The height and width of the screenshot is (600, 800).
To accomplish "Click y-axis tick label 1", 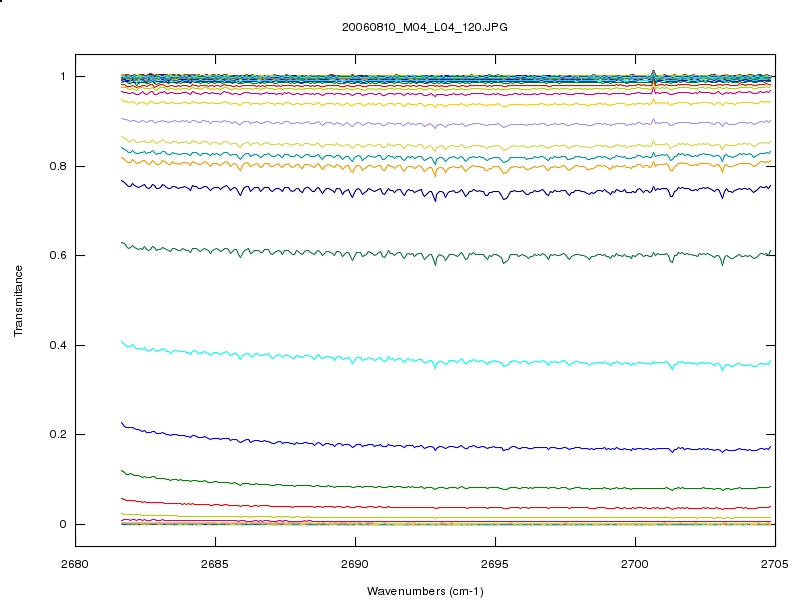I will click(x=63, y=77).
